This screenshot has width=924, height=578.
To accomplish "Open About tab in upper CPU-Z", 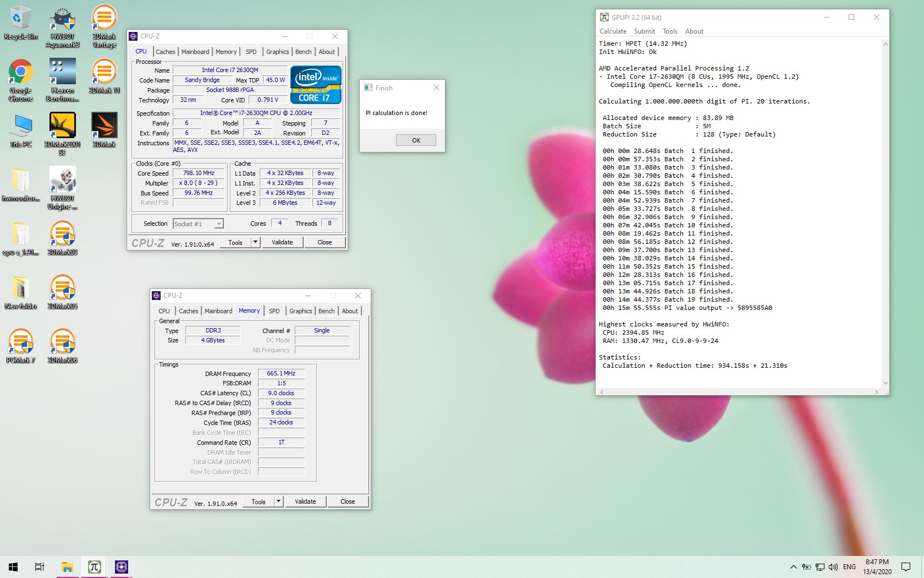I will [x=327, y=52].
